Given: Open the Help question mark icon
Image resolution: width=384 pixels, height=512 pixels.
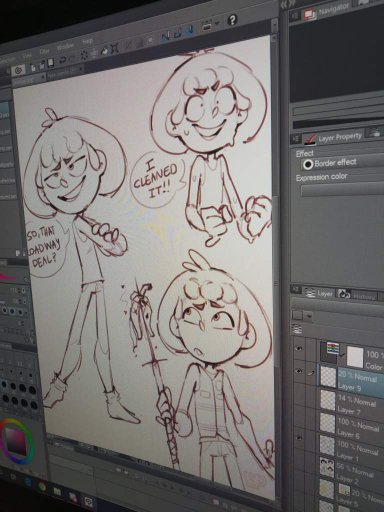Looking at the screenshot, I should point(232,20).
